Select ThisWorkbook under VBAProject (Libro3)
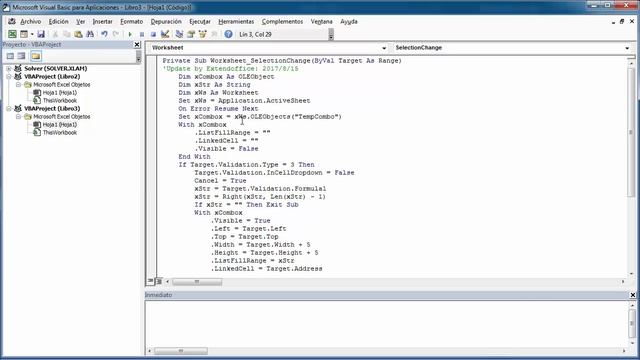 pos(60,133)
